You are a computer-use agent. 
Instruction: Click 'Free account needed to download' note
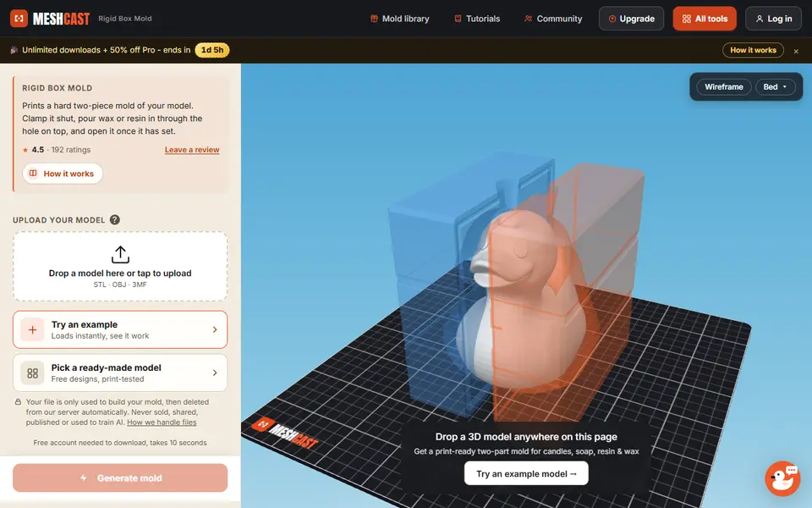click(x=120, y=443)
